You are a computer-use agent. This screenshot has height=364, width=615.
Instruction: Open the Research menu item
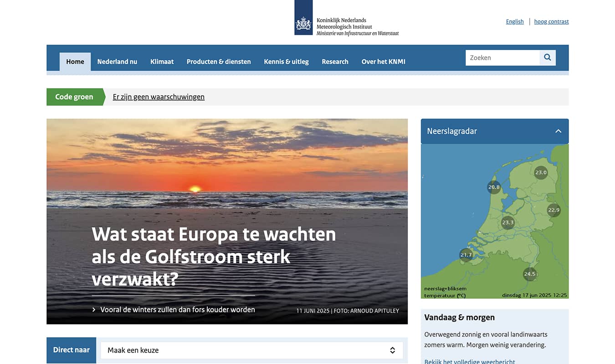[335, 62]
